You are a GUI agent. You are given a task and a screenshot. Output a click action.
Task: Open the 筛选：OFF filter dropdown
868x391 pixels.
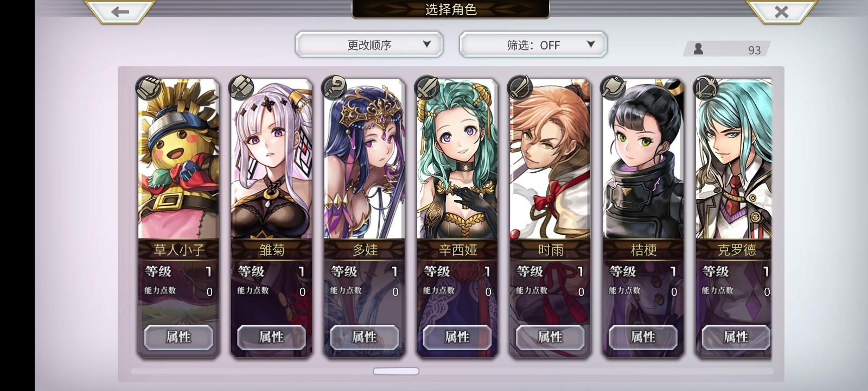[x=533, y=45]
